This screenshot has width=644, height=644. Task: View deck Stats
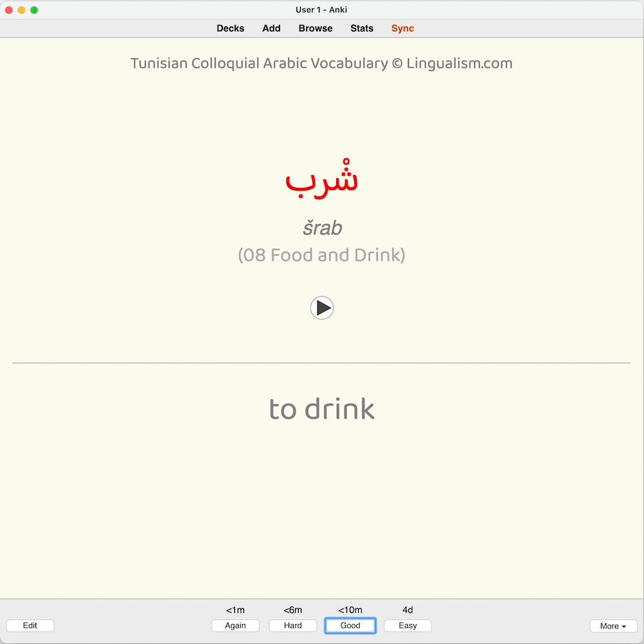point(361,28)
